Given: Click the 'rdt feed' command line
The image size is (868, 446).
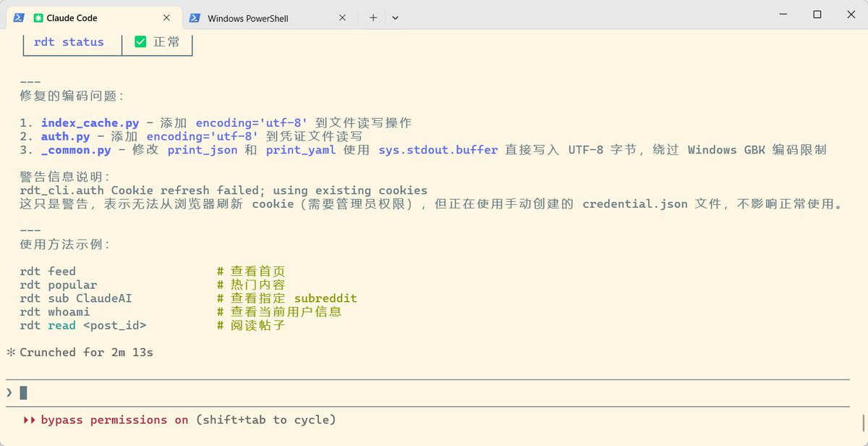Looking at the screenshot, I should pos(48,272).
